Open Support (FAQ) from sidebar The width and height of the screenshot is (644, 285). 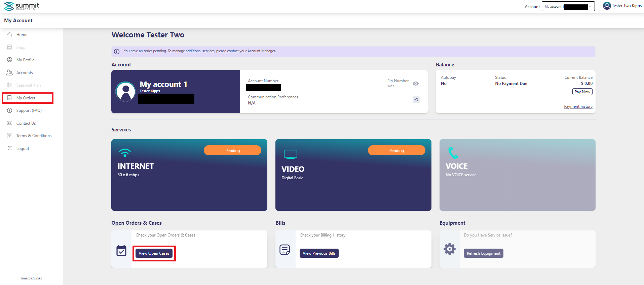(29, 110)
